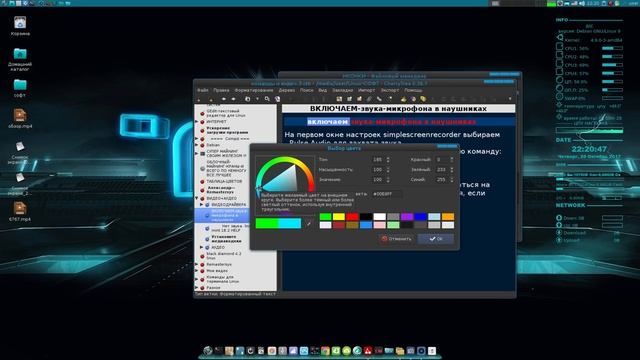This screenshot has height=360, width=640.
Task: Pick the orange palette swatch
Action: [448, 216]
